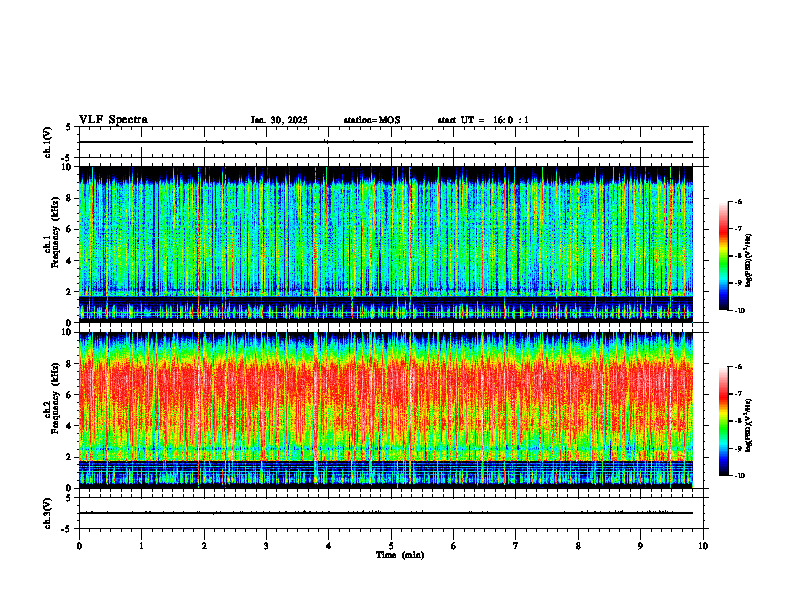The image size is (792, 612).
Task: Click tick label "3" on the Time axis
Action: [x=266, y=546]
